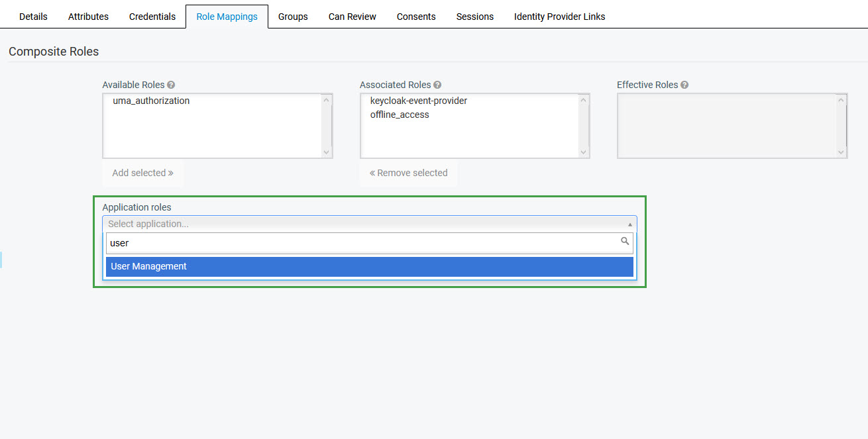Open the Select application dropdown
The height and width of the screenshot is (439, 868).
coord(369,224)
